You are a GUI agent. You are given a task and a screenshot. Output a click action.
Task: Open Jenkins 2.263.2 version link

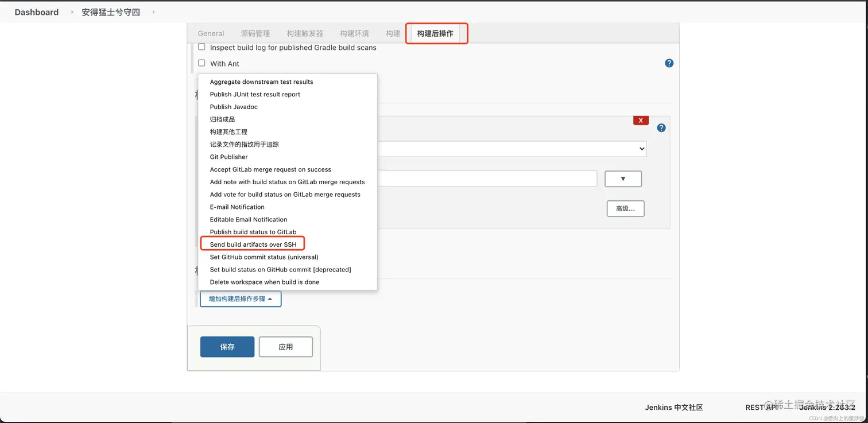827,408
